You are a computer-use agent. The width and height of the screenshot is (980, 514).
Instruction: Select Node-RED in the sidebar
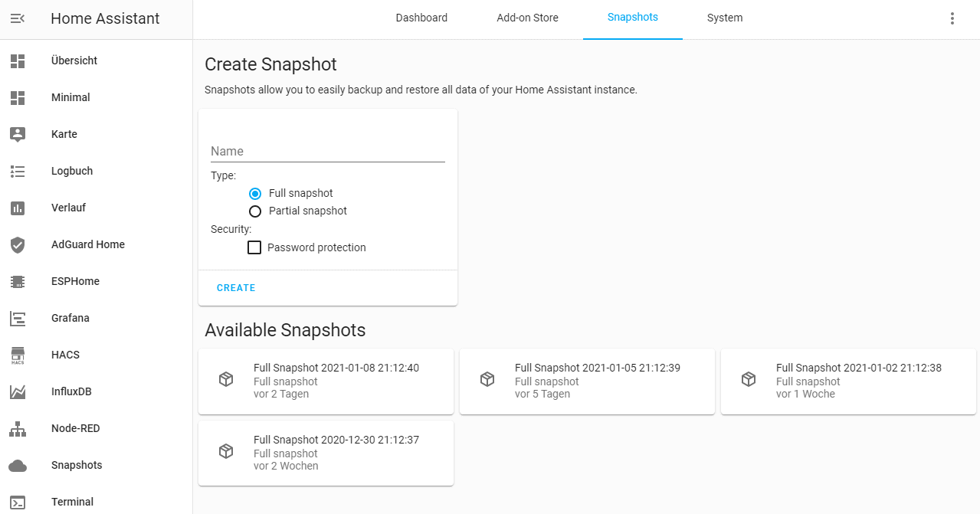click(75, 428)
